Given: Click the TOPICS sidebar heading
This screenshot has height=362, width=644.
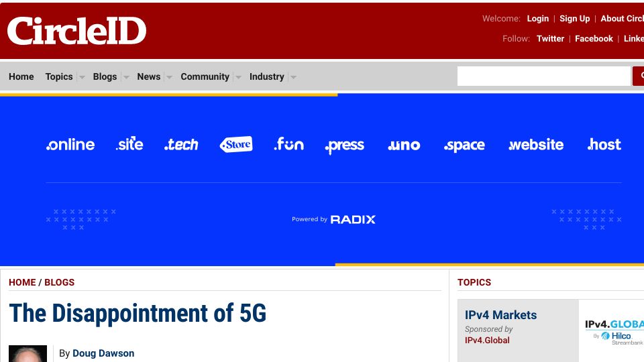Looking at the screenshot, I should (474, 282).
